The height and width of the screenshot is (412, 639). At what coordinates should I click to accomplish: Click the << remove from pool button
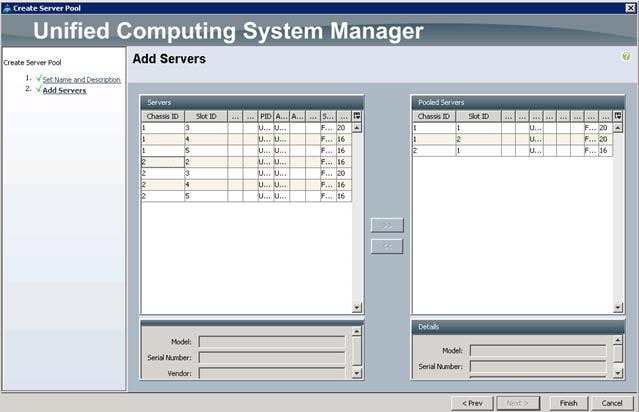tap(387, 246)
